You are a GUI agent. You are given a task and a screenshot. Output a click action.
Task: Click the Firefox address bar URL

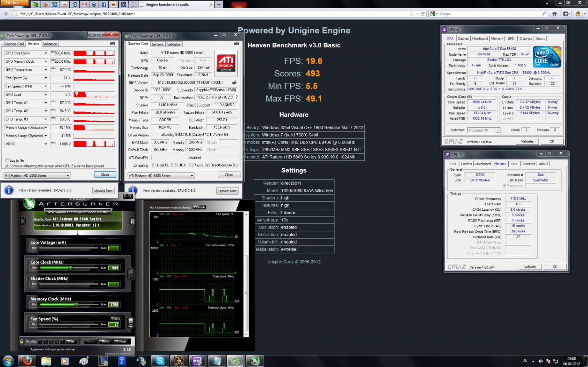pyautogui.click(x=77, y=14)
